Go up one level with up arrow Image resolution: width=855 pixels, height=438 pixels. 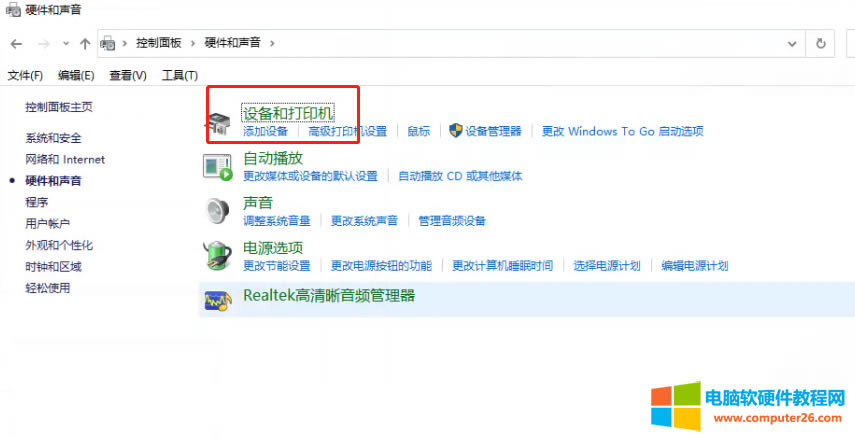point(85,44)
